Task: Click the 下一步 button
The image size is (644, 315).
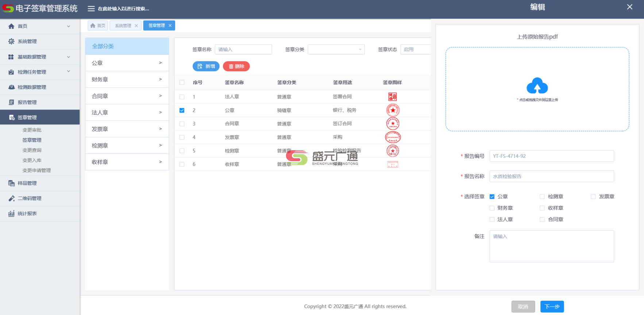Action: click(x=552, y=307)
